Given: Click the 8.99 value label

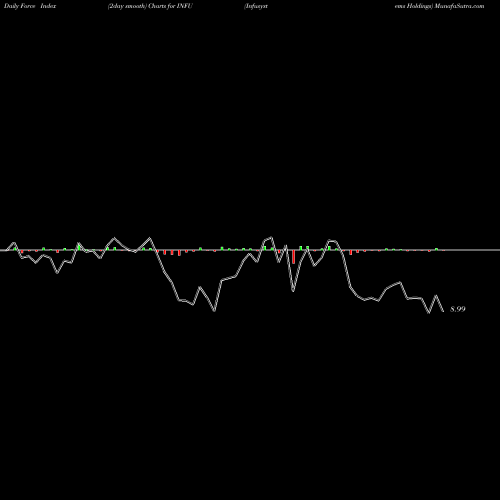Looking at the screenshot, I should tap(458, 309).
